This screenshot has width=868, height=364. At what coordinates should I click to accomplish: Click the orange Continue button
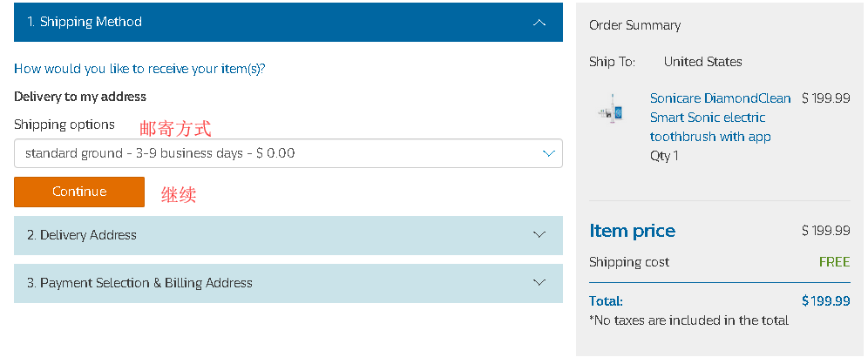tap(79, 192)
